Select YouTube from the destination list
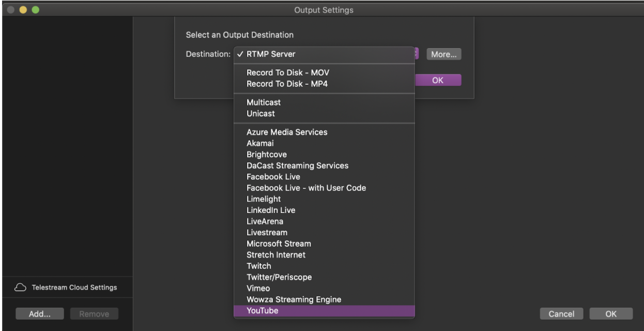644x331 pixels. pos(324,310)
